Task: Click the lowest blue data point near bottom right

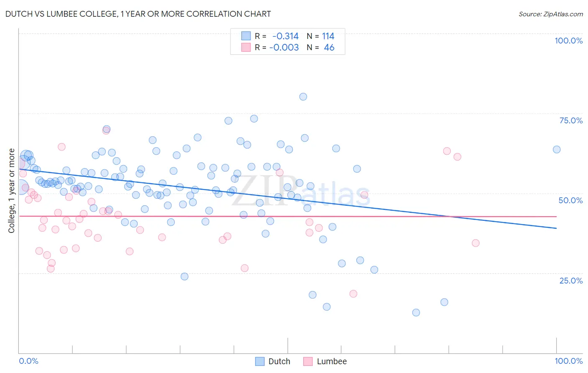Action: click(x=416, y=312)
